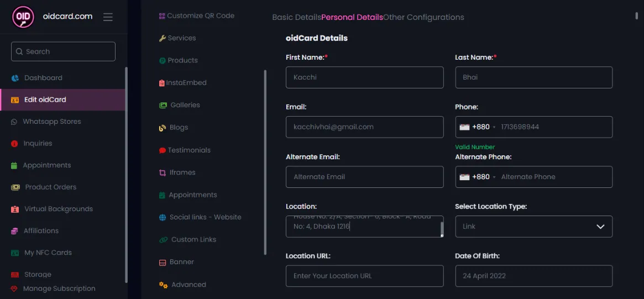The height and width of the screenshot is (299, 644).
Task: Click the Galleries image icon
Action: click(x=163, y=105)
